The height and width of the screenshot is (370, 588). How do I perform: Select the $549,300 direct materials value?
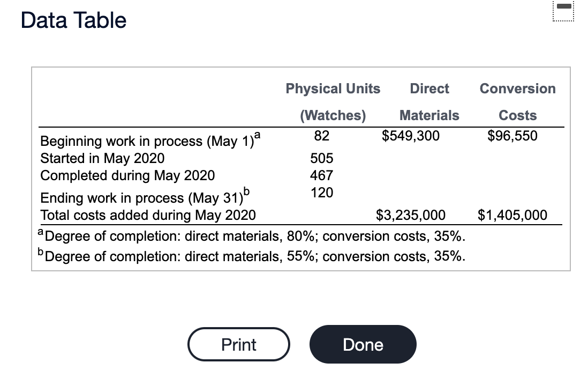click(x=411, y=136)
